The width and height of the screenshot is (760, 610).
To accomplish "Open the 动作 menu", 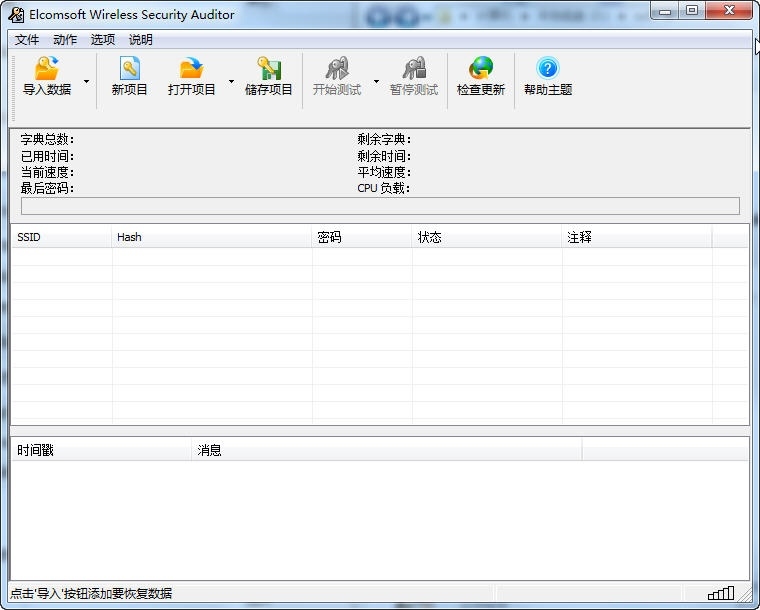I will pos(65,39).
